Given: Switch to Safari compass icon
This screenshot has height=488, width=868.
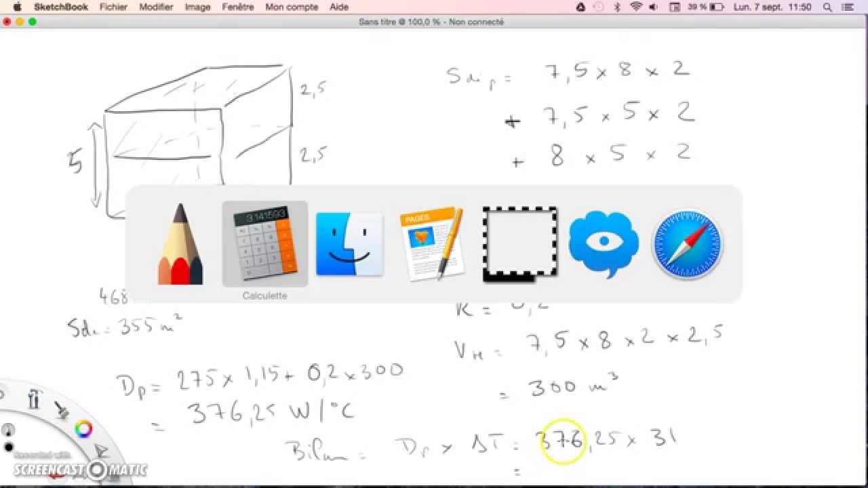Looking at the screenshot, I should (x=687, y=245).
